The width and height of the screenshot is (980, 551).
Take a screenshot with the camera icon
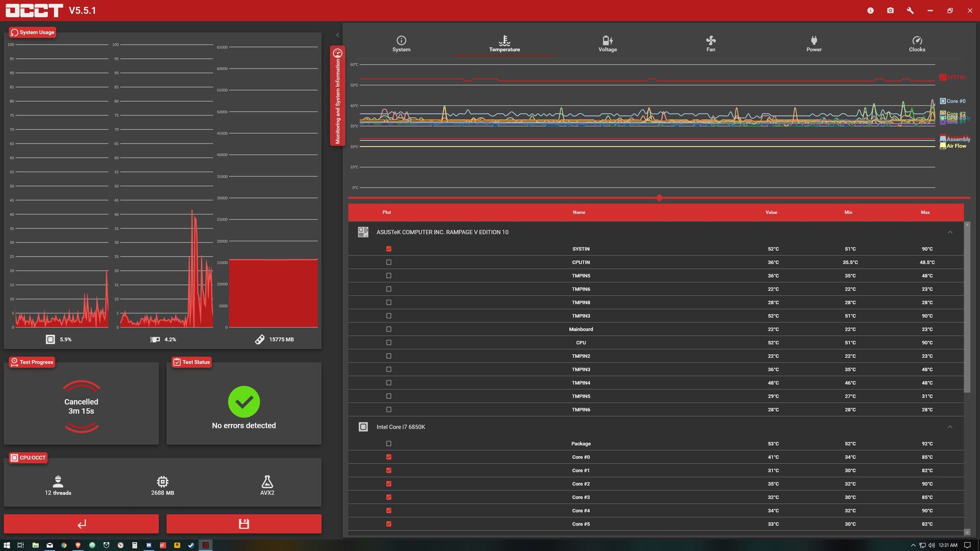pyautogui.click(x=890, y=10)
